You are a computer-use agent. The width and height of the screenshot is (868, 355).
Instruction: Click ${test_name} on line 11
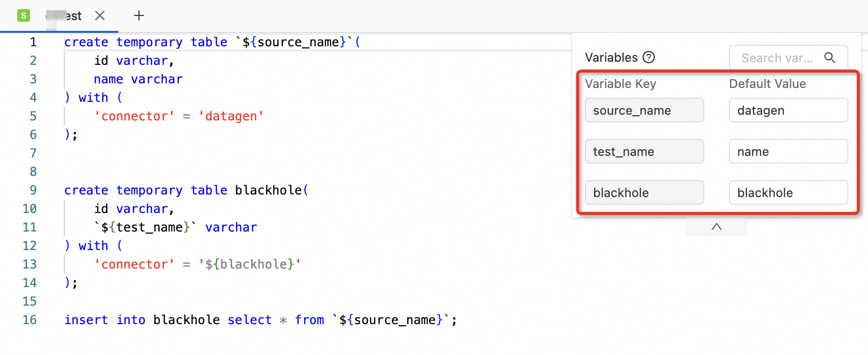pos(146,227)
